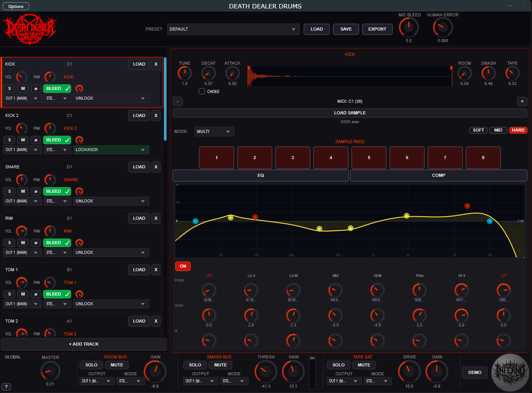The height and width of the screenshot is (393, 532).
Task: Select the SOFT velocity layer
Action: (478, 130)
